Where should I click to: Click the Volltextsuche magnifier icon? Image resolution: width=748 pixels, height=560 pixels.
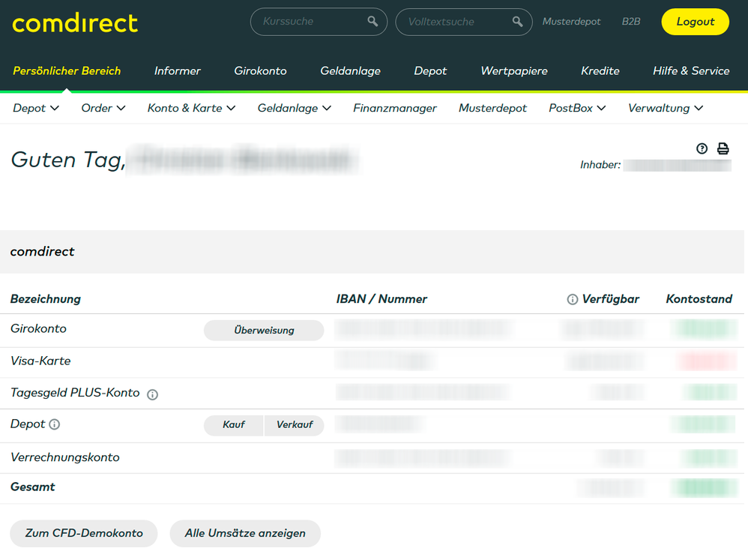click(x=517, y=22)
